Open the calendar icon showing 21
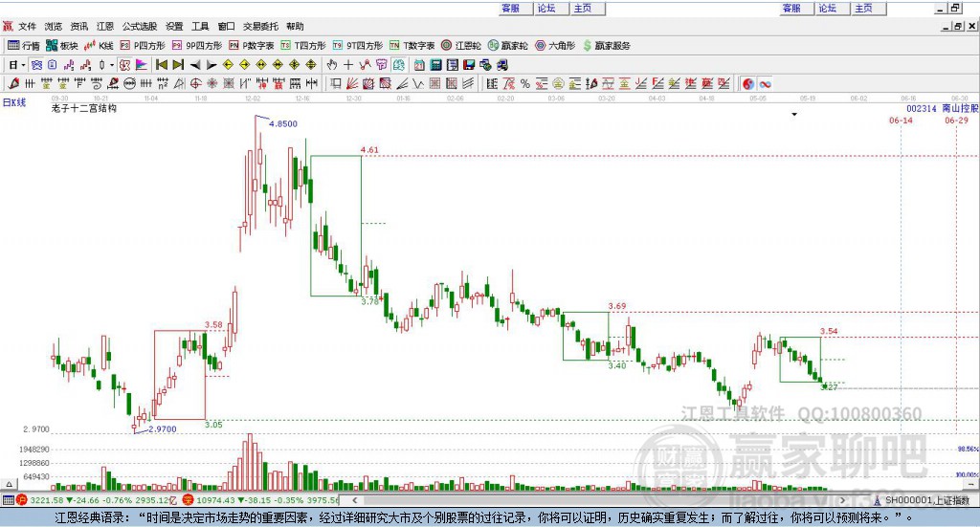This screenshot has height=527, width=980. point(419,65)
